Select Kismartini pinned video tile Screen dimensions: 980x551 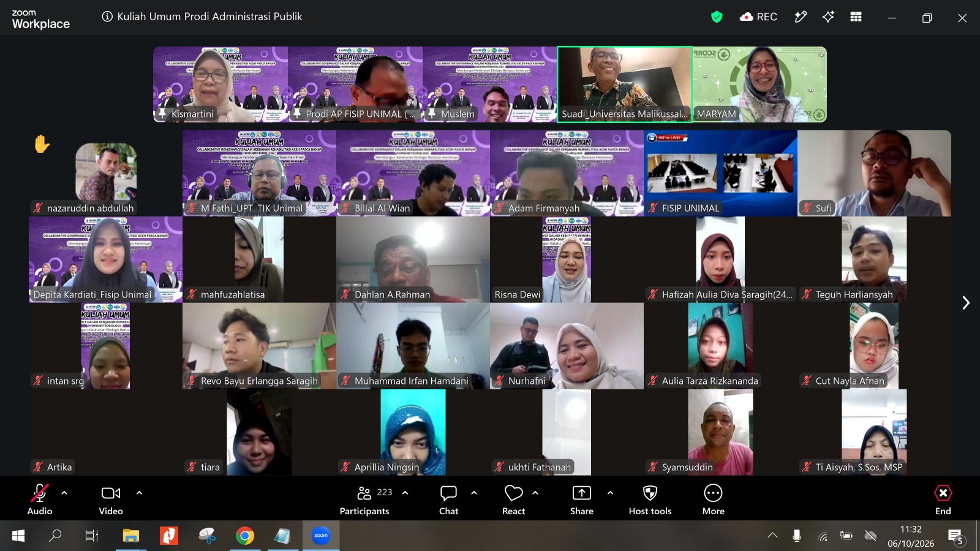[221, 84]
